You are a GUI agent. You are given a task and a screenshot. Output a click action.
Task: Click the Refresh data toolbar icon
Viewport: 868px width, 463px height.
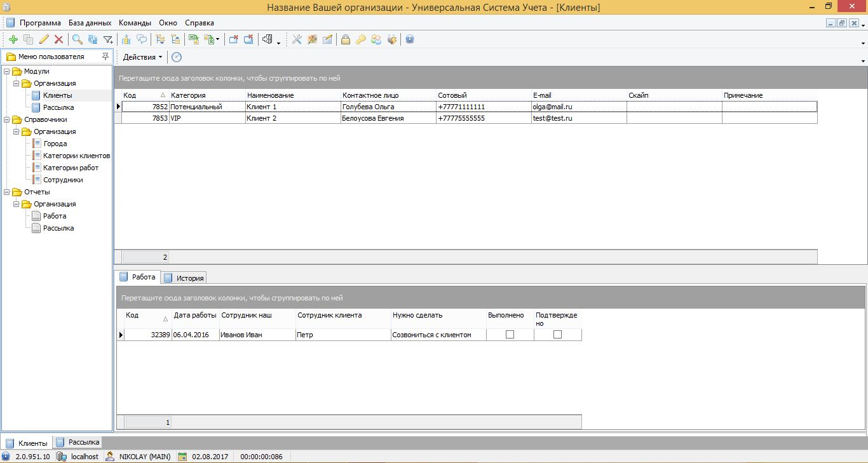(93, 39)
